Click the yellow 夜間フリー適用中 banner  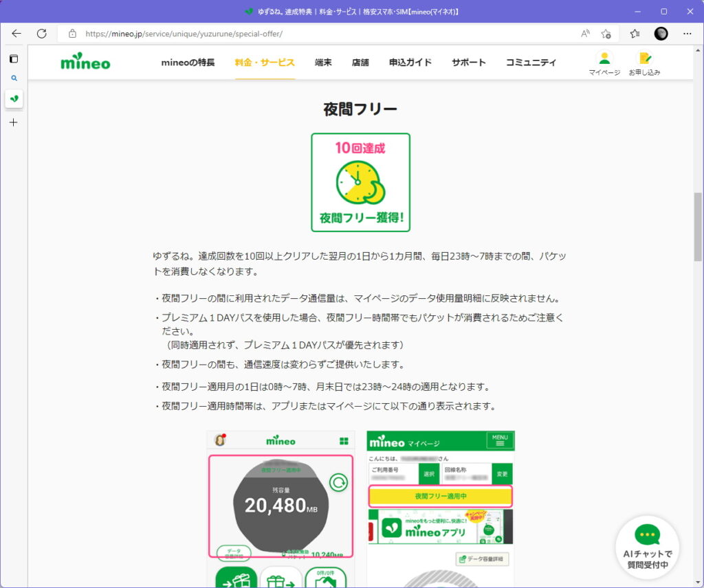click(441, 496)
